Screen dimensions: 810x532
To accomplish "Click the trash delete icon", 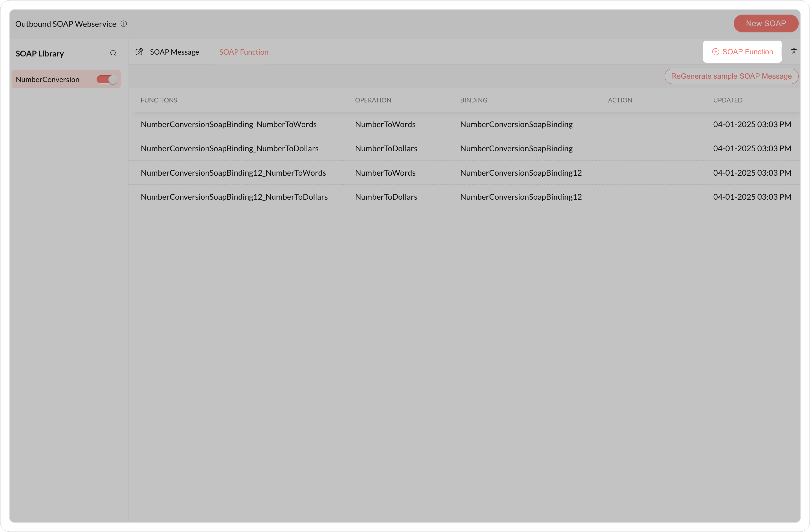I will (x=794, y=51).
